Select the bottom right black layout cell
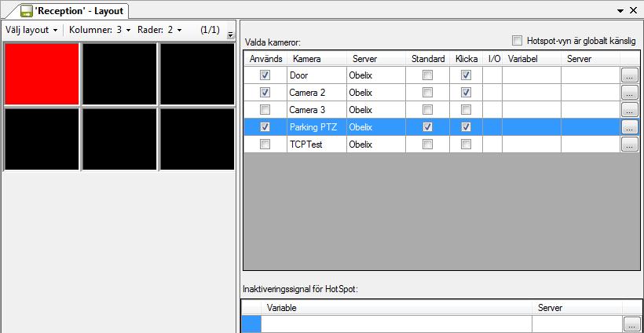The image size is (644, 333). pos(197,139)
